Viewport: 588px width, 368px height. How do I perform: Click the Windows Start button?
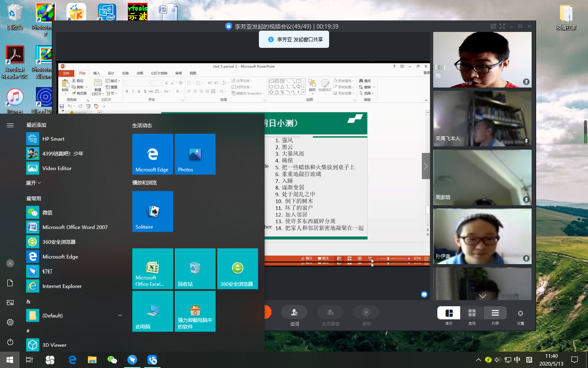click(10, 360)
